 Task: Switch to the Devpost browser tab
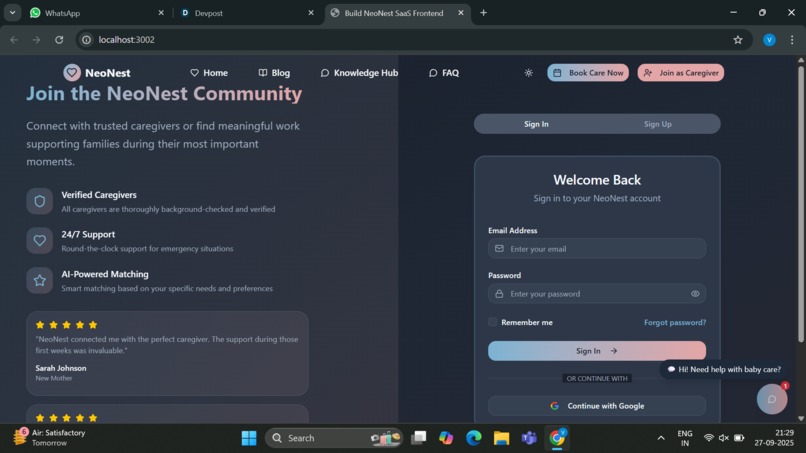click(245, 13)
